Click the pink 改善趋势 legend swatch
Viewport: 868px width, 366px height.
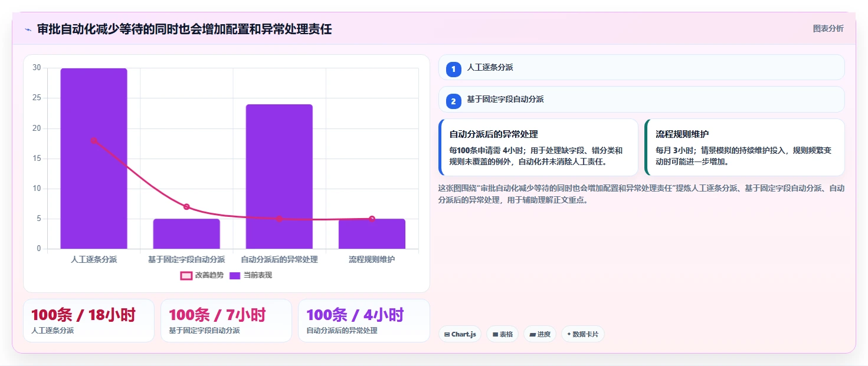point(186,275)
